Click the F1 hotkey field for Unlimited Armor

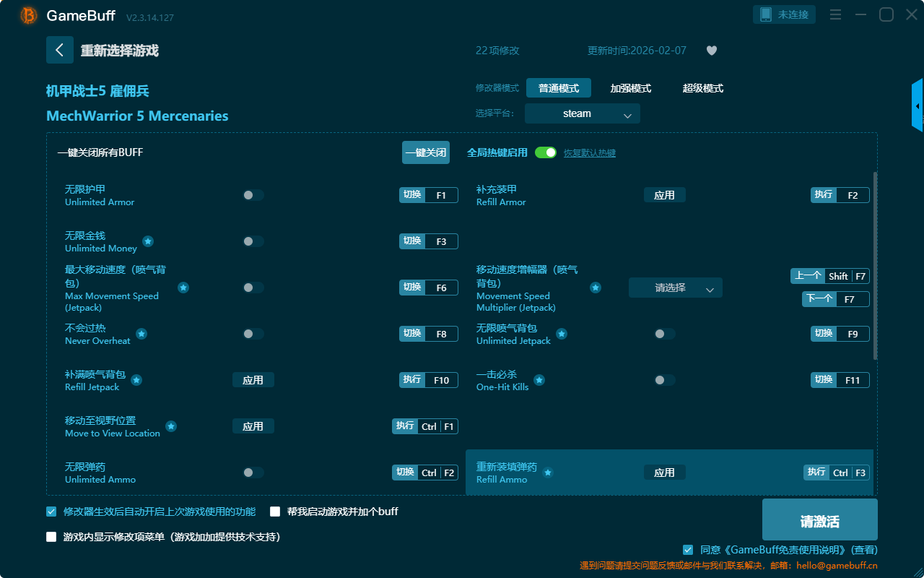point(441,195)
